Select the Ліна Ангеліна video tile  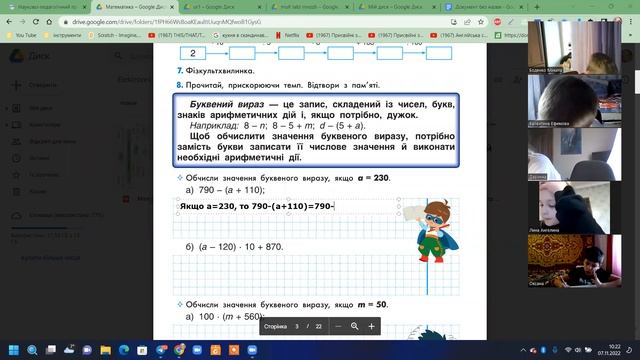[575, 207]
